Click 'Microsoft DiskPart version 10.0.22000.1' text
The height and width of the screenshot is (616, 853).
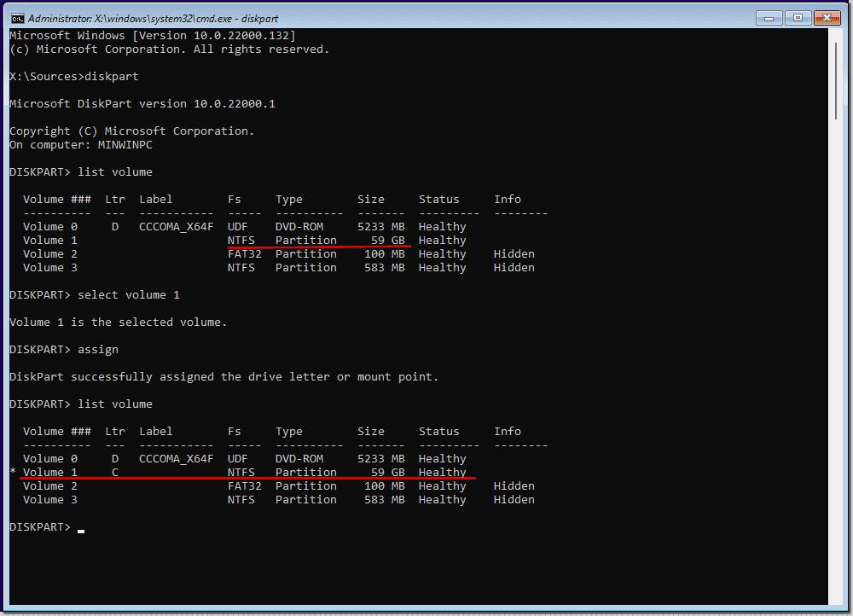pyautogui.click(x=142, y=103)
